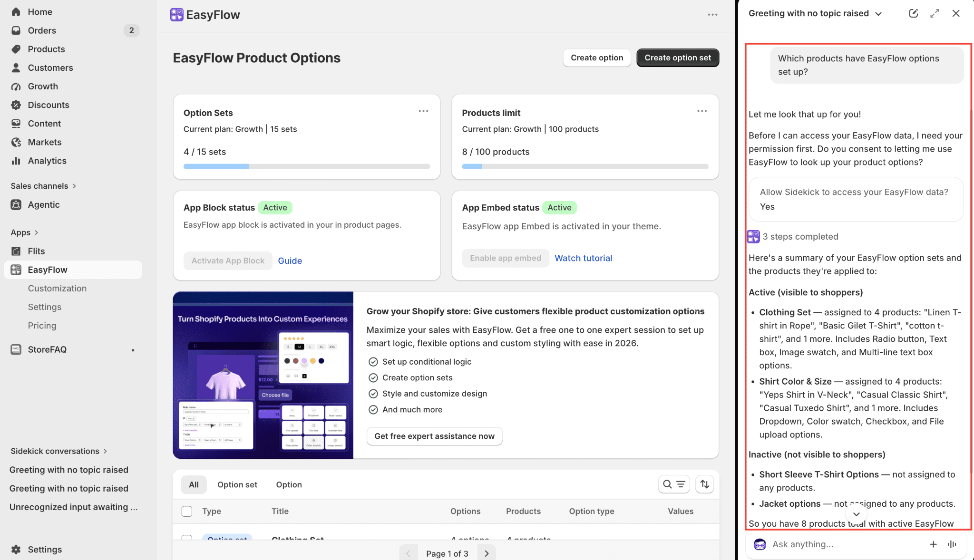Click the Flits app icon
Viewport: 974px width, 560px height.
[16, 251]
